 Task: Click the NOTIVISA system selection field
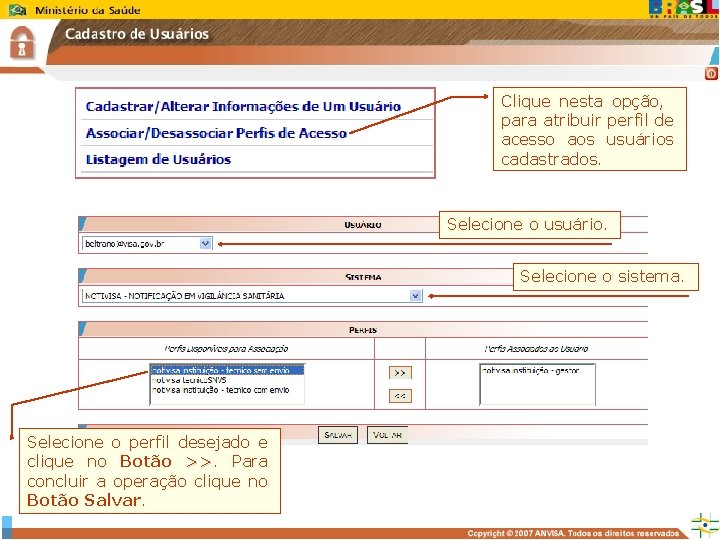252,296
